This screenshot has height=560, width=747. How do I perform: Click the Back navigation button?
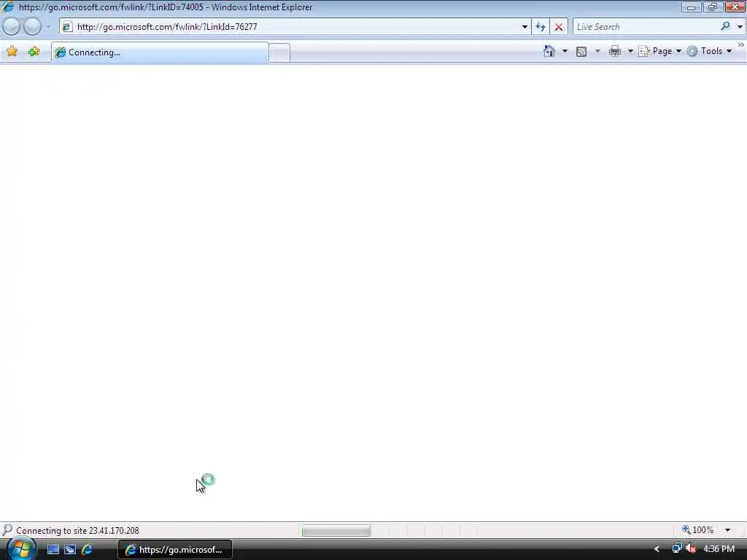pyautogui.click(x=12, y=27)
